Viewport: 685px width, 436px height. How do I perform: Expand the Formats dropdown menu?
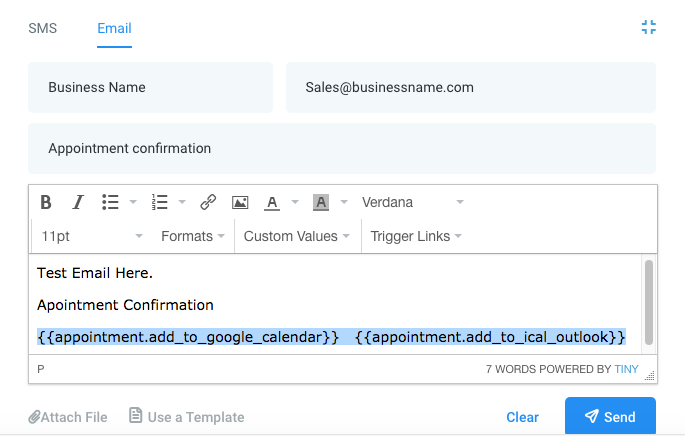193,236
